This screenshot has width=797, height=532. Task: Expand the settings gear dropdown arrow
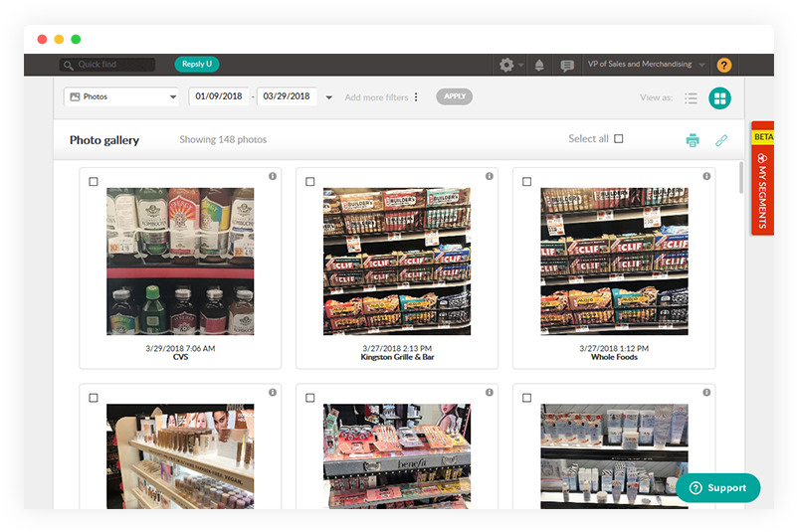(520, 65)
